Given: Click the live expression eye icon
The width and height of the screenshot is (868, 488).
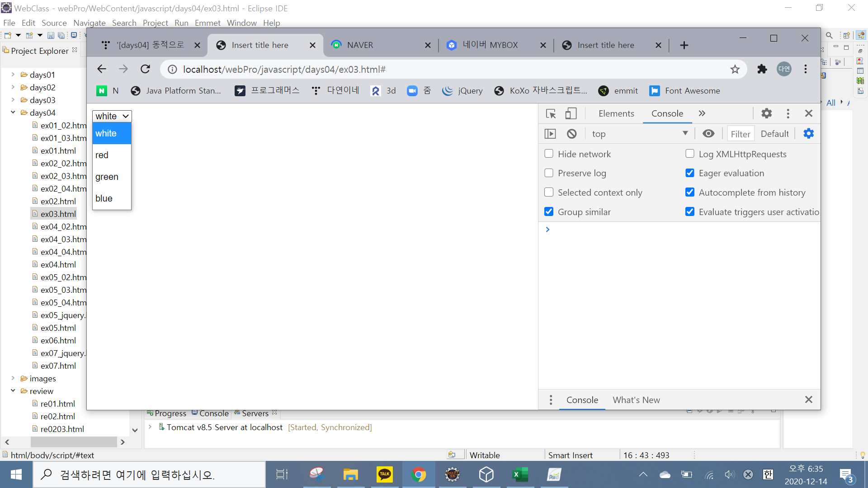Looking at the screenshot, I should click(708, 134).
